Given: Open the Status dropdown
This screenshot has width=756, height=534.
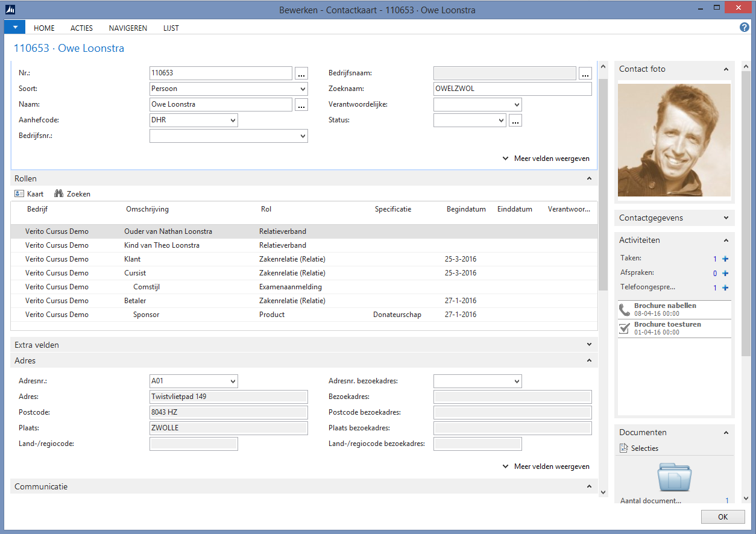Looking at the screenshot, I should click(501, 121).
